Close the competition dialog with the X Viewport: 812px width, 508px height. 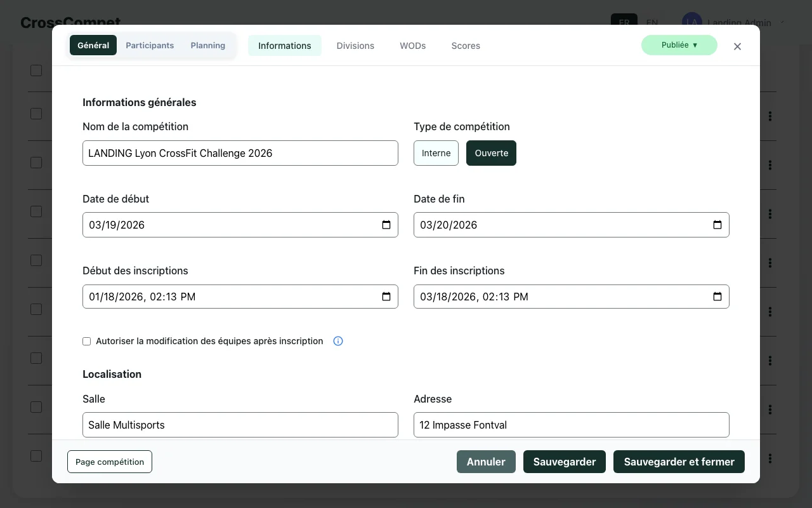pyautogui.click(x=737, y=46)
